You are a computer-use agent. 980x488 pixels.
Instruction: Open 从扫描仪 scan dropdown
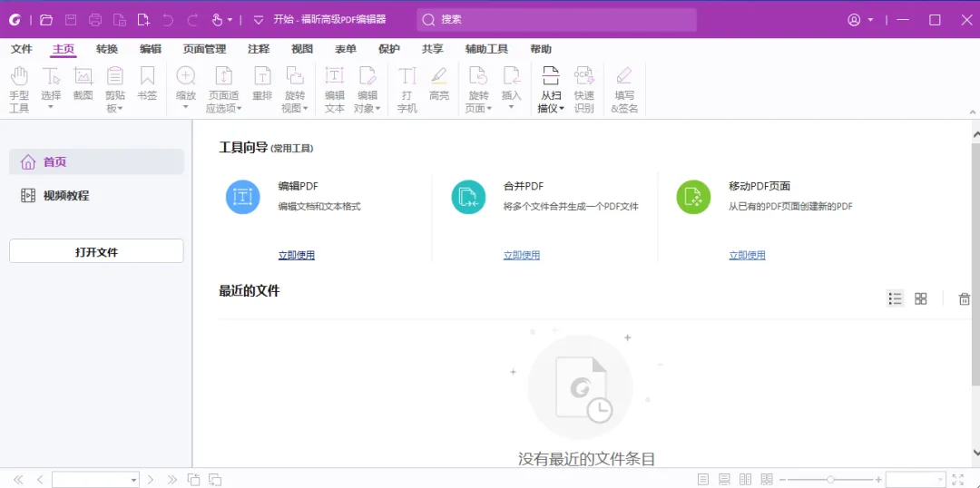pyautogui.click(x=551, y=90)
